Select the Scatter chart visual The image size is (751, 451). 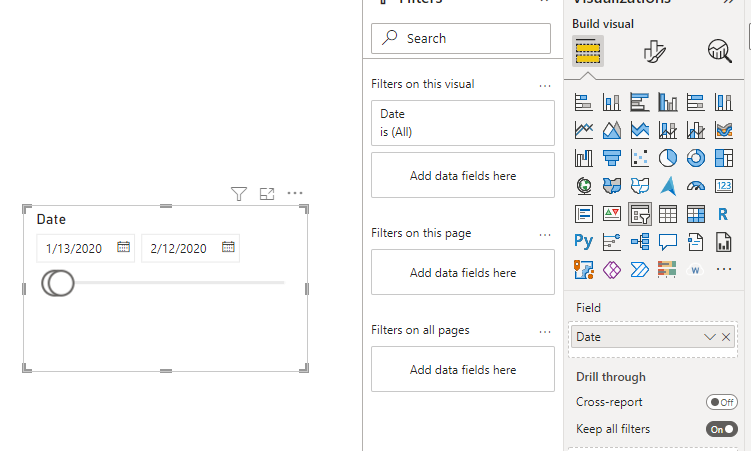[x=639, y=158]
